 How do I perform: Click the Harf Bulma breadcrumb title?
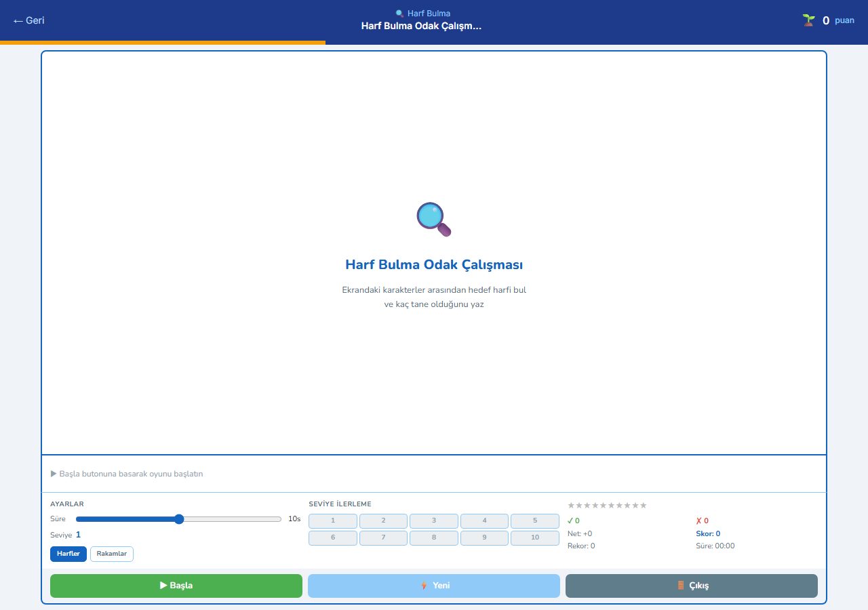(429, 14)
